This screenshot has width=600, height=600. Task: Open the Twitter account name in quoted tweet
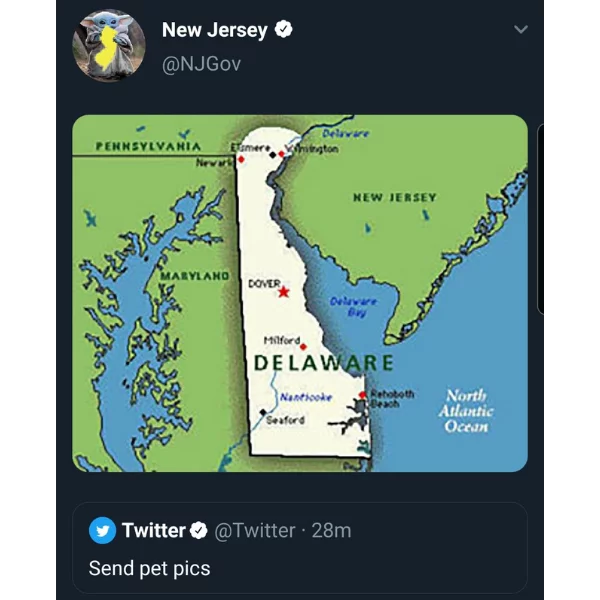(154, 530)
